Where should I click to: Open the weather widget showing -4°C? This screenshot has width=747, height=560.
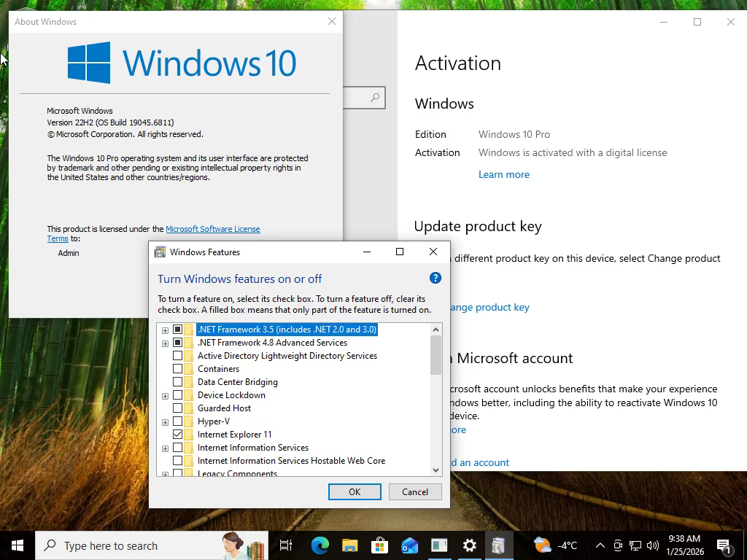[x=555, y=545]
